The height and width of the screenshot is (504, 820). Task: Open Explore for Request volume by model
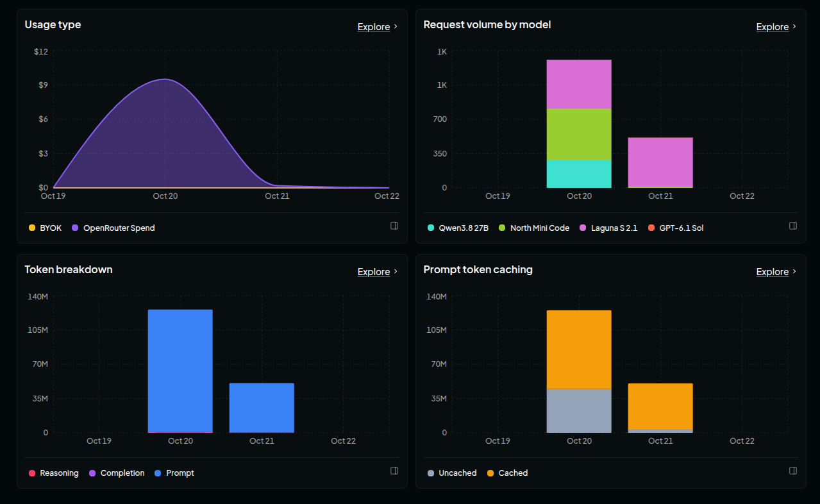(773, 27)
